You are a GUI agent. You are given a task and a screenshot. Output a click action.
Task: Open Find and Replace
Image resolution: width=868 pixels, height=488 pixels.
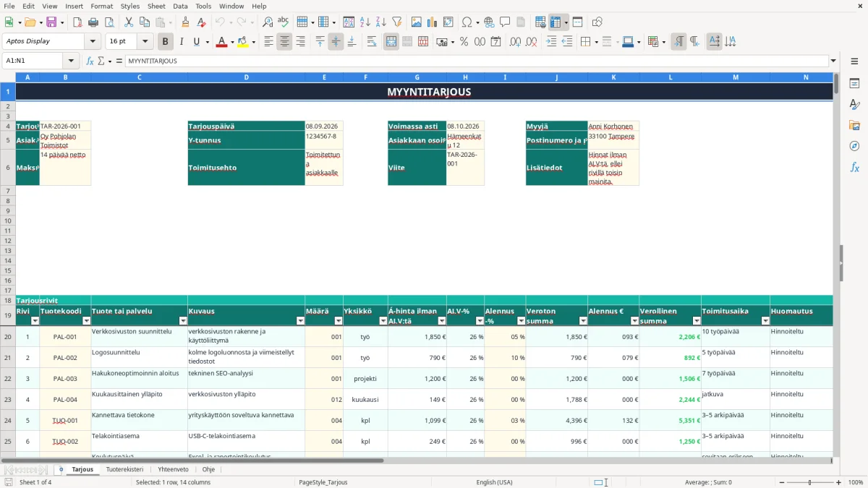268,22
